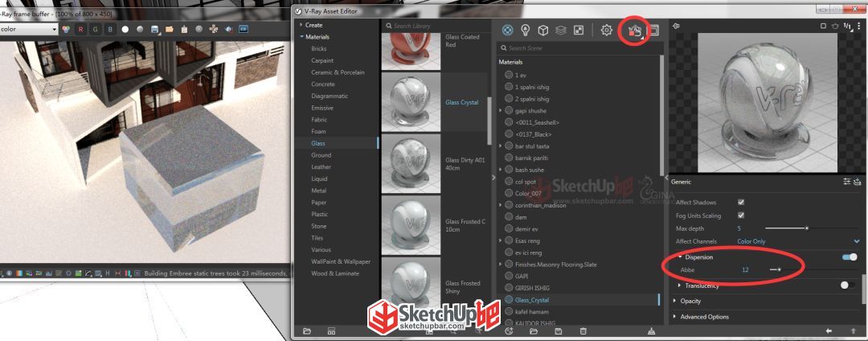Click the preview teapot render icon
The width and height of the screenshot is (868, 341).
click(835, 26)
